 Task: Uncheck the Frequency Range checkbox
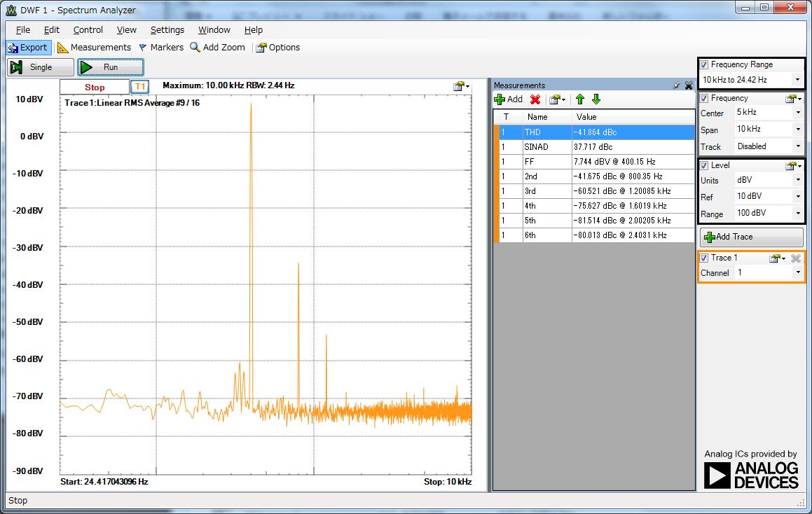pyautogui.click(x=704, y=64)
